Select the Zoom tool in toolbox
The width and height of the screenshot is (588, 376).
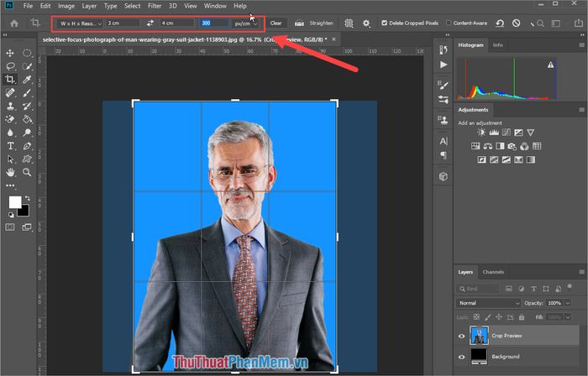click(x=27, y=172)
